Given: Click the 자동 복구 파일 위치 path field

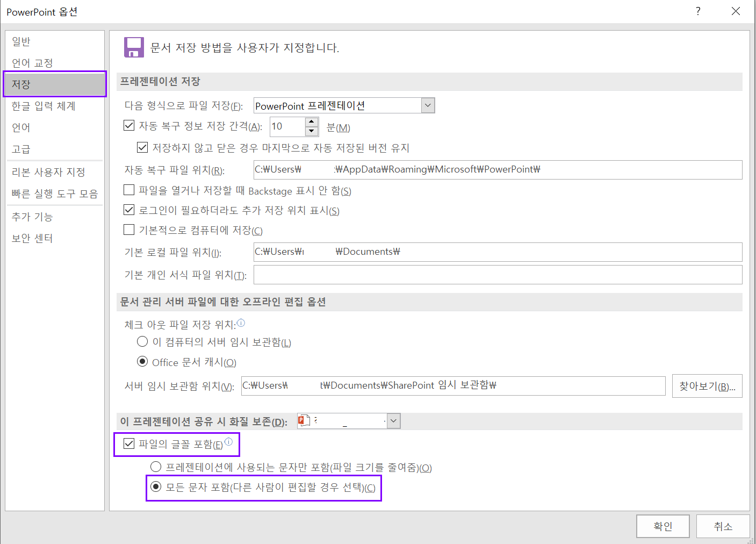Looking at the screenshot, I should click(x=498, y=170).
